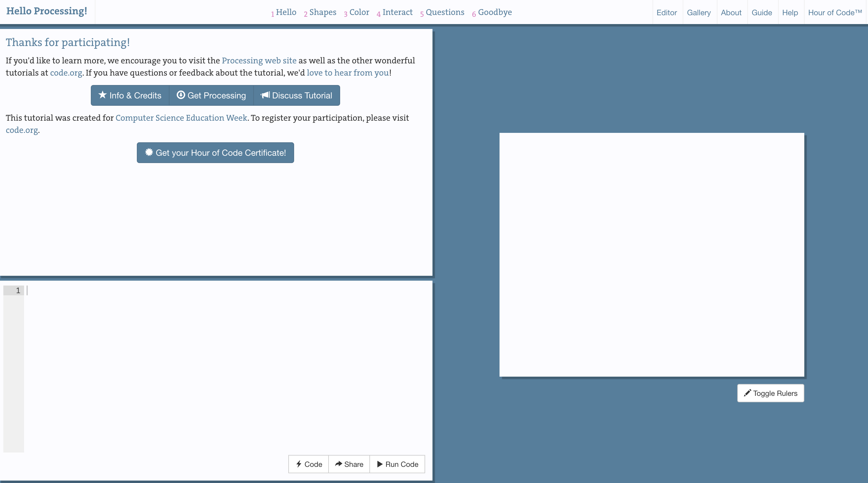Click into the code editor line 1

click(x=202, y=290)
